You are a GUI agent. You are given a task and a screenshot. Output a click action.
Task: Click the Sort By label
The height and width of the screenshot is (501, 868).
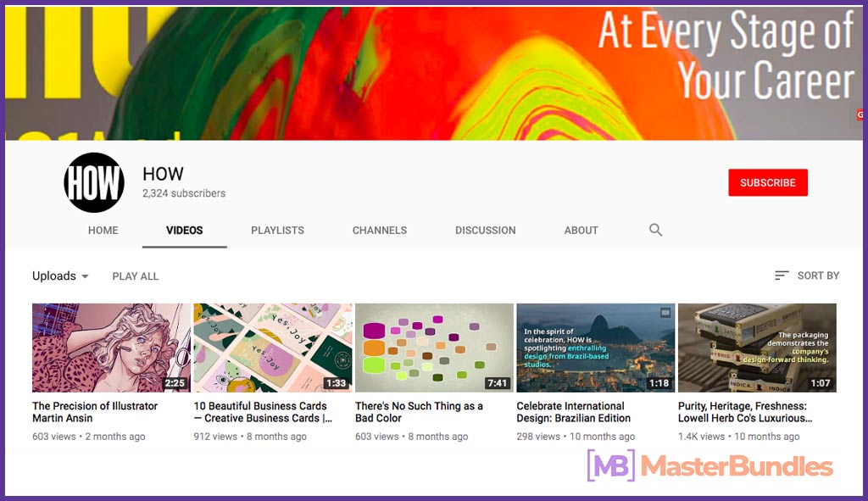[818, 276]
